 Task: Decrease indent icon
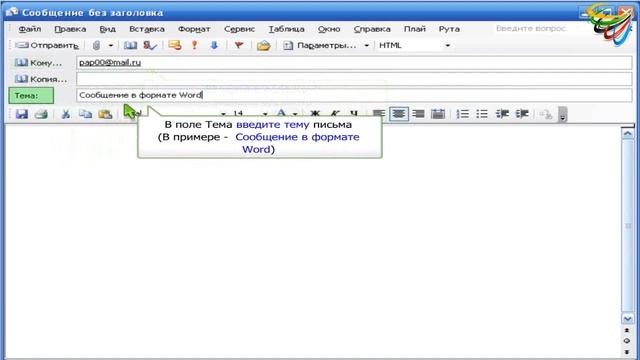(x=502, y=114)
